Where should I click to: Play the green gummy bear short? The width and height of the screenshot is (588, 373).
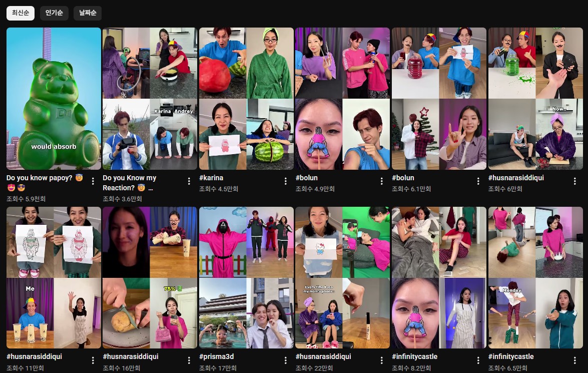(x=54, y=99)
